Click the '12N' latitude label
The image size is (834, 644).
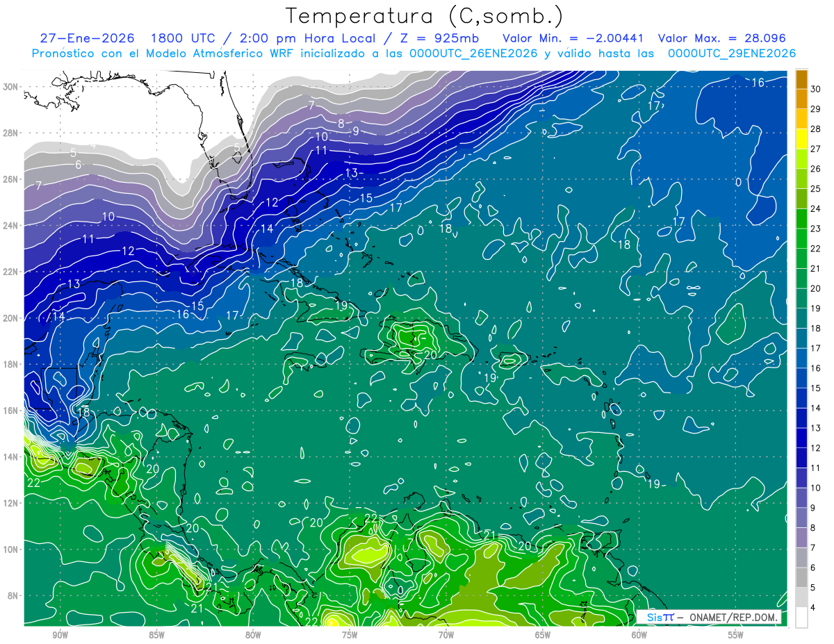pos(10,503)
